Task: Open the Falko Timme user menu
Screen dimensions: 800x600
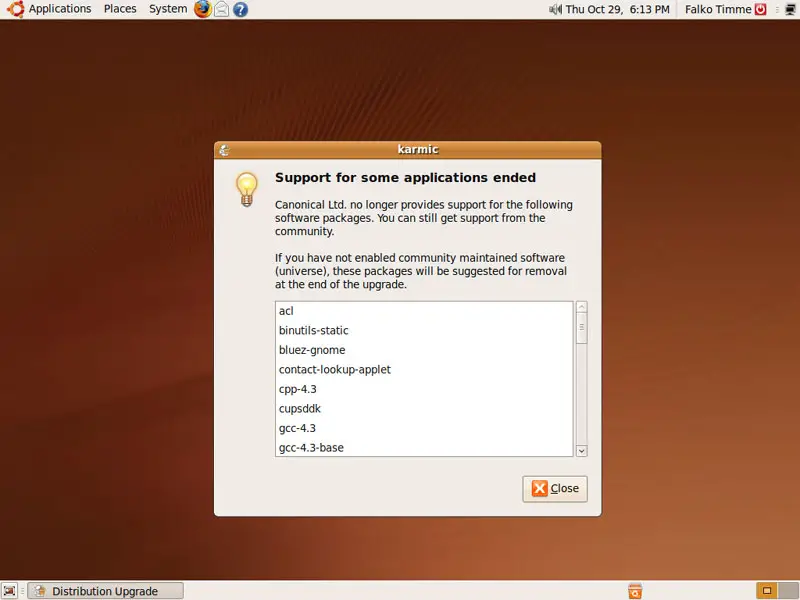Action: coord(718,9)
